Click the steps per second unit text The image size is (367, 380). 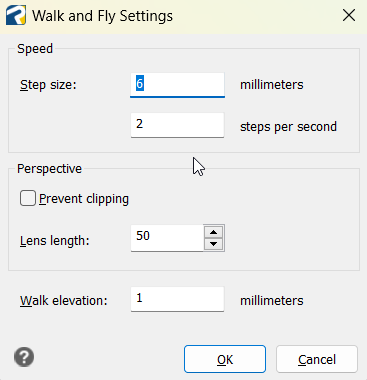(x=288, y=127)
